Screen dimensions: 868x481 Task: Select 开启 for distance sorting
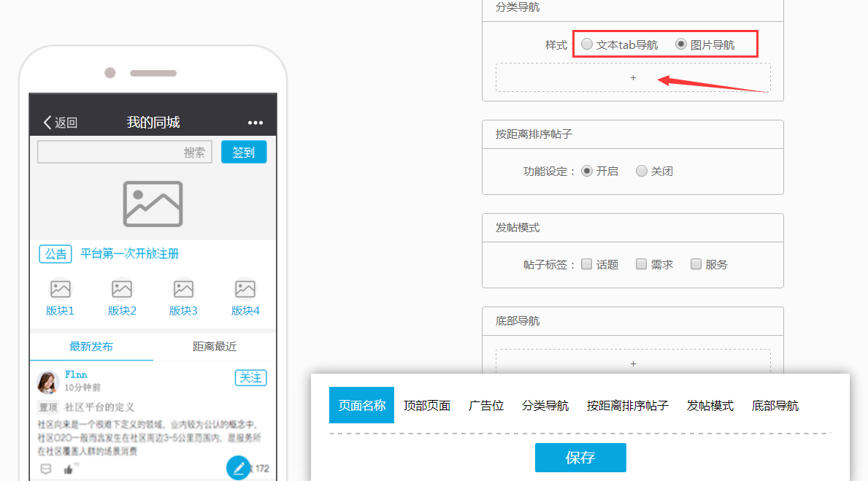tap(587, 171)
